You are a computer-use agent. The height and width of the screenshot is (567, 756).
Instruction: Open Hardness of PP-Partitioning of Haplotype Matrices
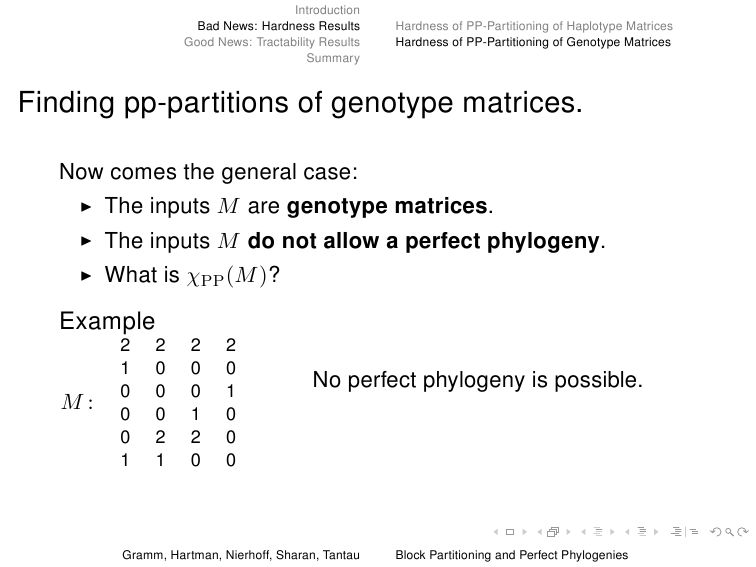click(x=534, y=26)
